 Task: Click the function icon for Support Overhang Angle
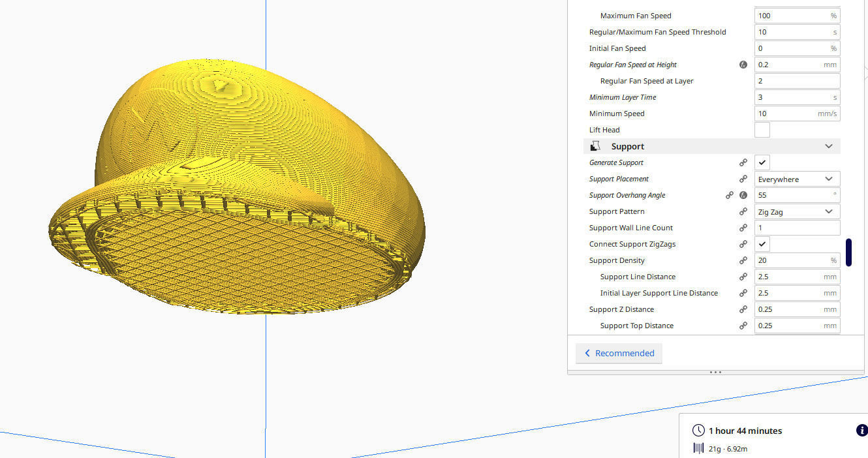coord(743,195)
